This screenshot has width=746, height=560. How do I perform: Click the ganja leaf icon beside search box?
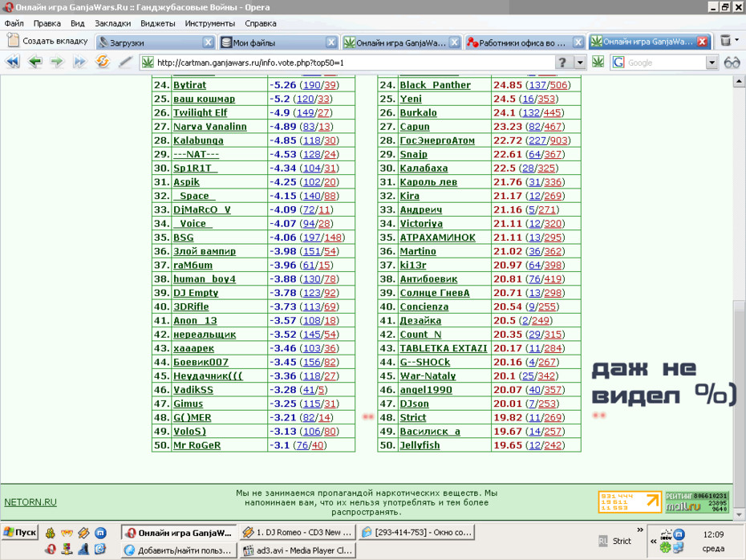[x=598, y=62]
